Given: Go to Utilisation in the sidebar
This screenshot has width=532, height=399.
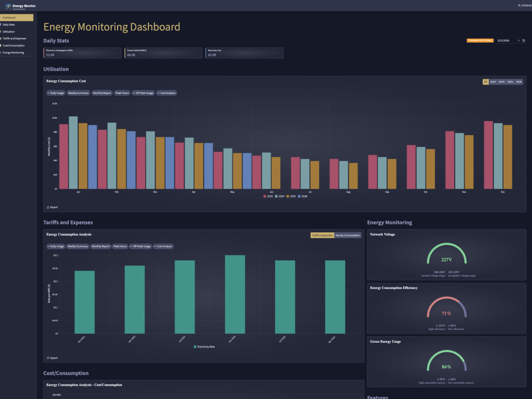Looking at the screenshot, I should (x=16, y=31).
